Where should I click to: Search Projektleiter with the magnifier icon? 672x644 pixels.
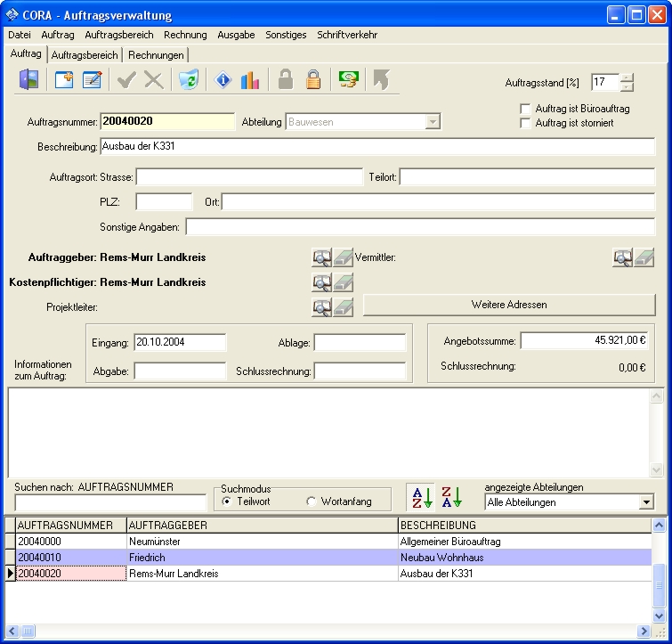point(321,307)
